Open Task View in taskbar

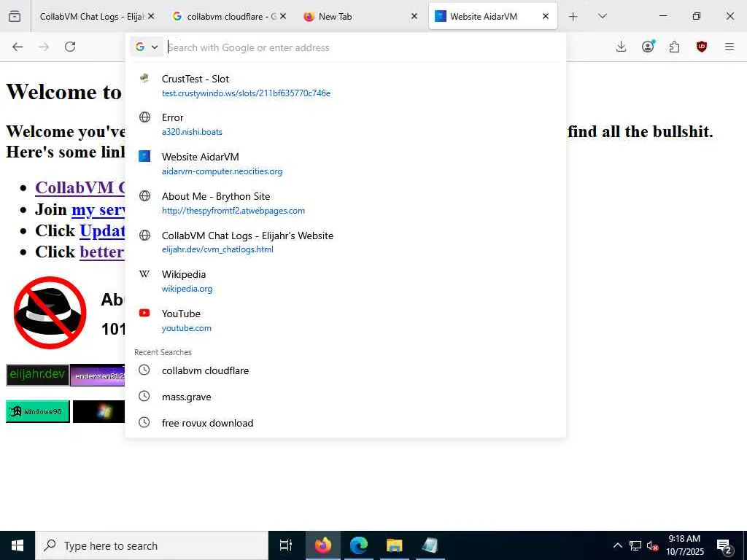pyautogui.click(x=286, y=545)
